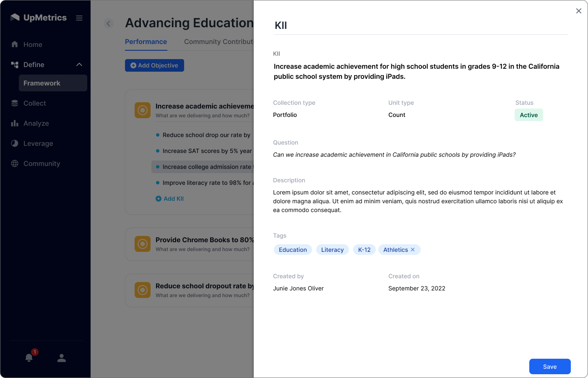The height and width of the screenshot is (378, 588).
Task: Close the KII side panel
Action: [578, 11]
